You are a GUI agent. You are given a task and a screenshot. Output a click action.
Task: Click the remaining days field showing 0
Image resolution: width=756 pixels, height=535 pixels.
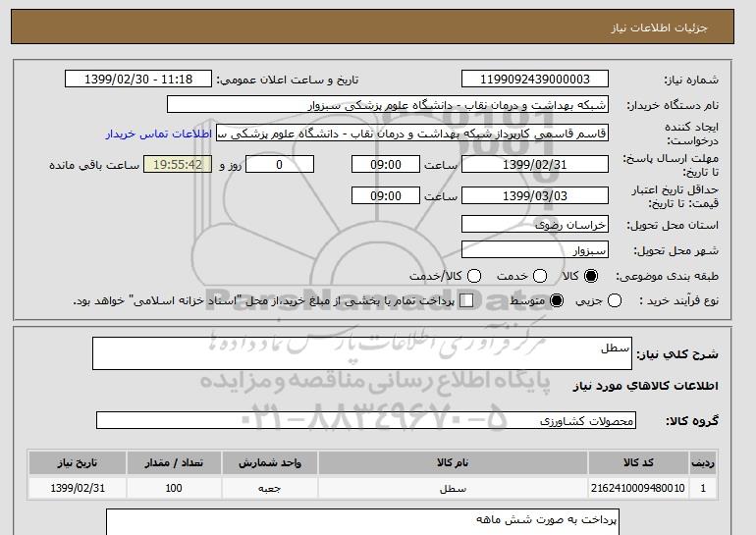(x=280, y=164)
